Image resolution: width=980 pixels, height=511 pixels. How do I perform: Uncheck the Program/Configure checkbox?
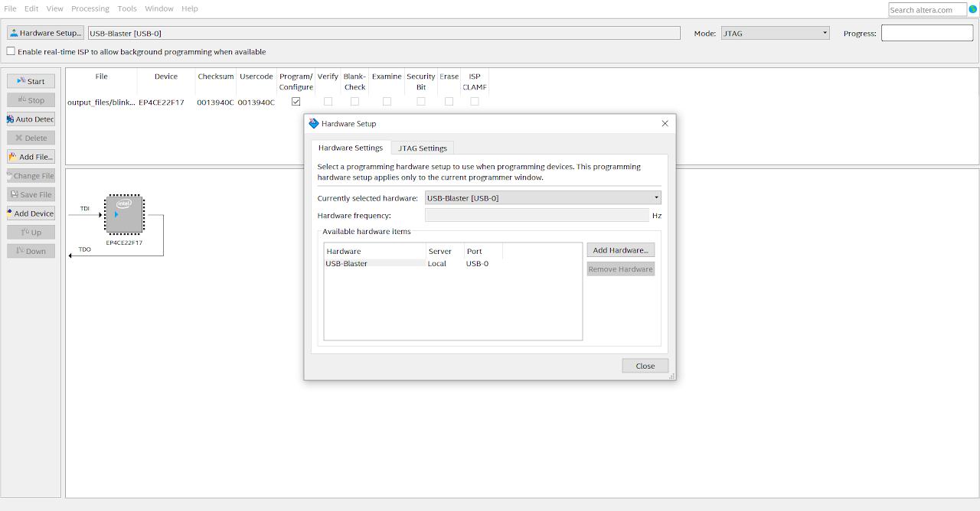(296, 102)
